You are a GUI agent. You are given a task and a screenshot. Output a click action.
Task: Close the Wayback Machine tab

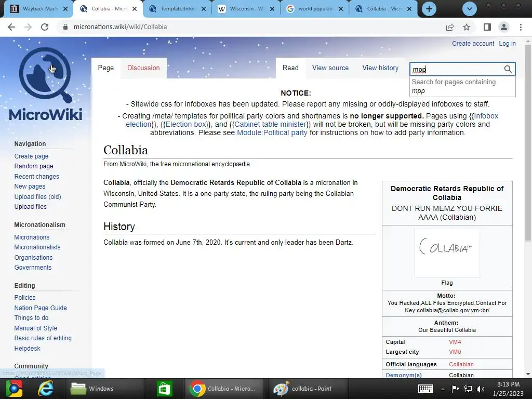[x=66, y=9]
